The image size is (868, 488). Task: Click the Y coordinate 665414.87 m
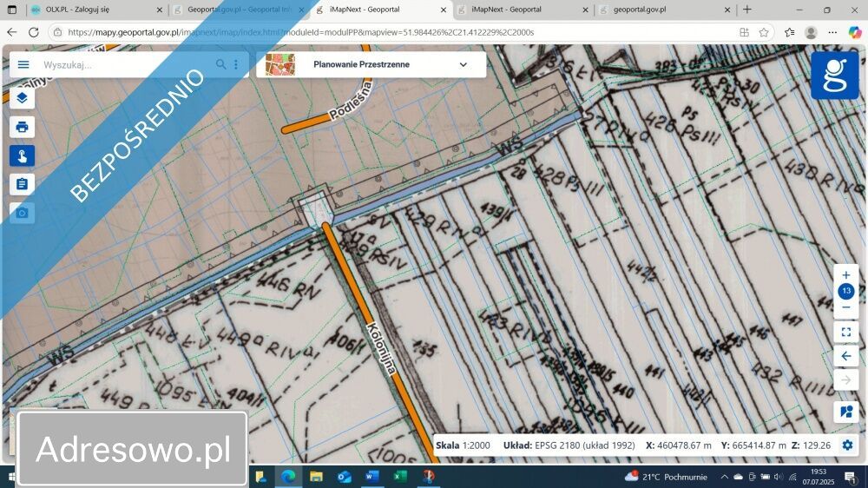click(x=753, y=445)
